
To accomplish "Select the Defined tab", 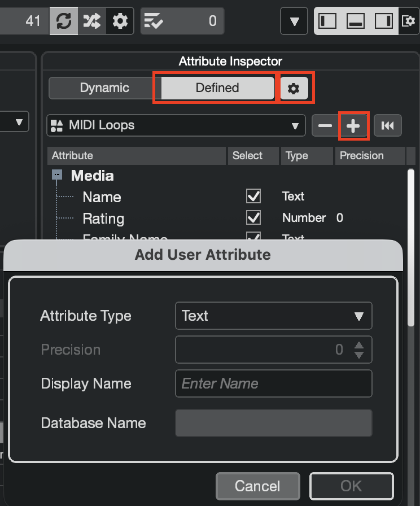I will (x=217, y=88).
